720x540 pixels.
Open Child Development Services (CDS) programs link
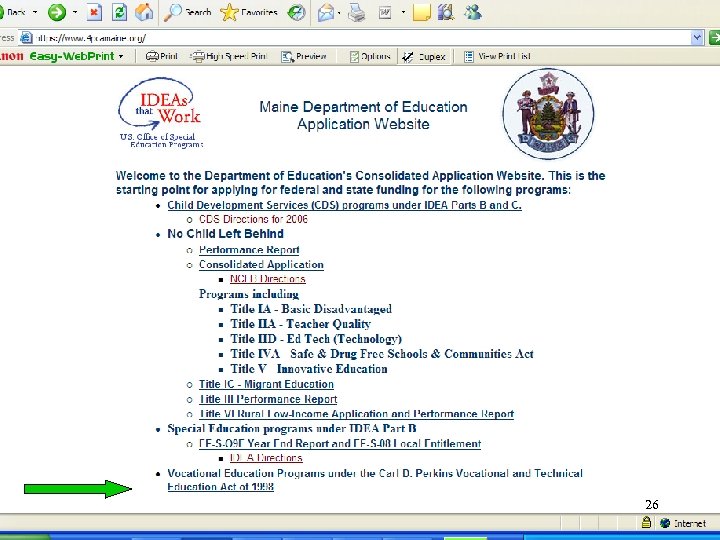tap(344, 205)
